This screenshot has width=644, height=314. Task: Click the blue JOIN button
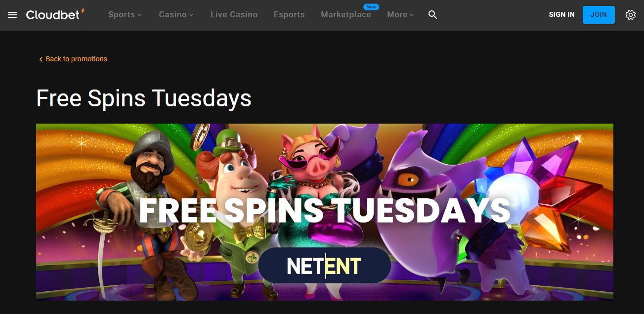coord(599,15)
